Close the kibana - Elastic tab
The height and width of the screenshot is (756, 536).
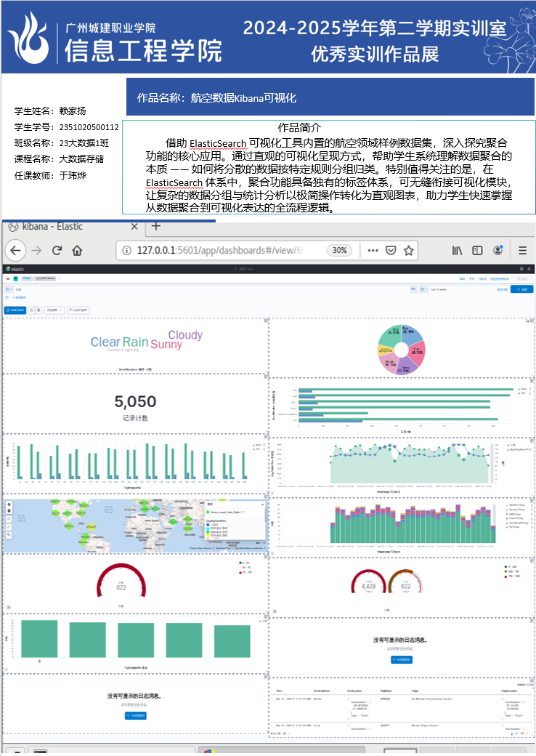coord(134,227)
